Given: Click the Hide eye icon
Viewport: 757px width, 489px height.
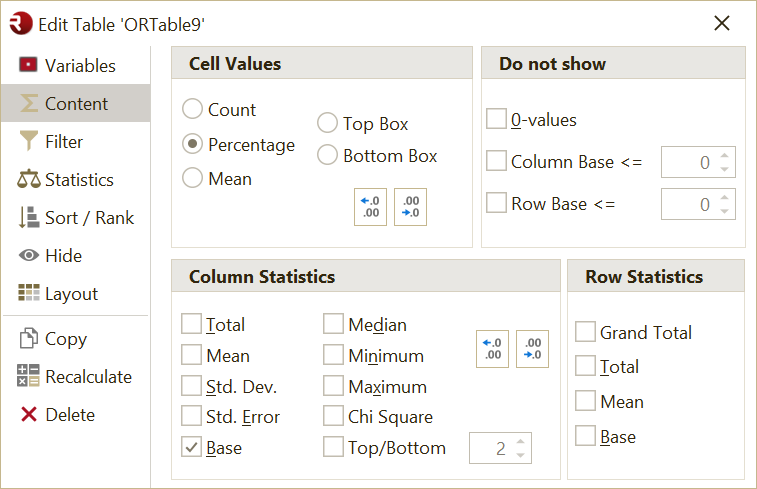Looking at the screenshot, I should pyautogui.click(x=28, y=256).
